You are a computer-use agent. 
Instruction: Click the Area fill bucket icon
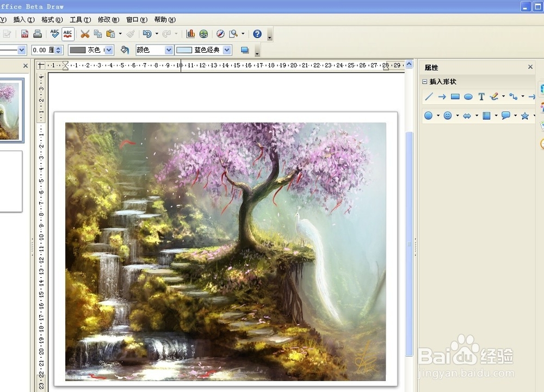(125, 50)
